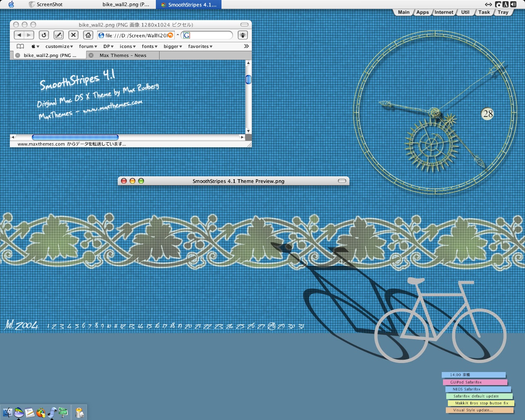Reload the page with the refresh button
Viewport: 525px width, 420px height.
(x=44, y=35)
